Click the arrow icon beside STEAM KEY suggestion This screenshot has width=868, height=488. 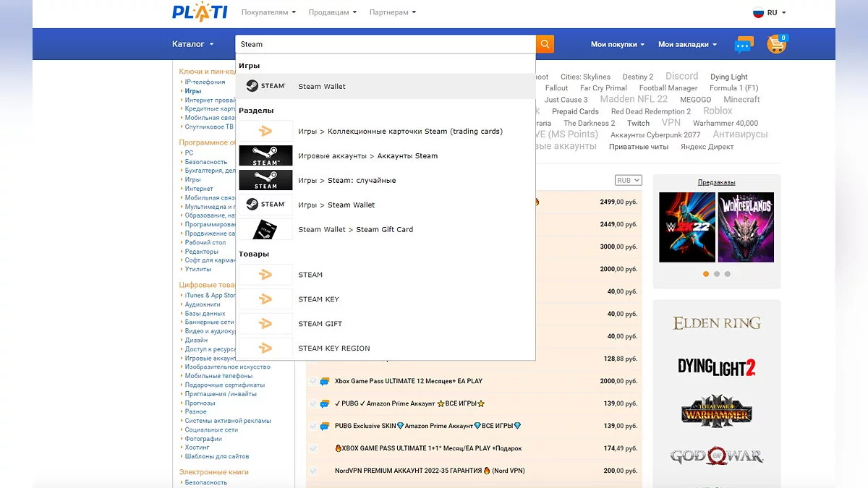coord(265,299)
